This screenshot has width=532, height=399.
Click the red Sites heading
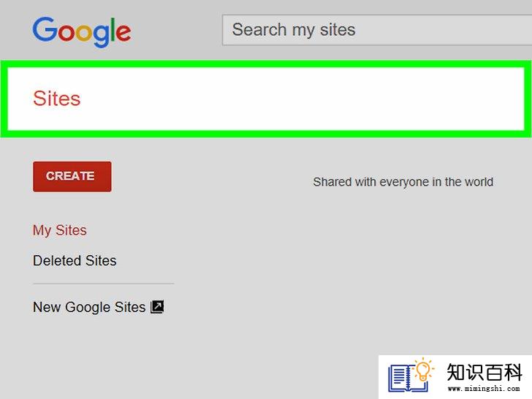point(57,99)
